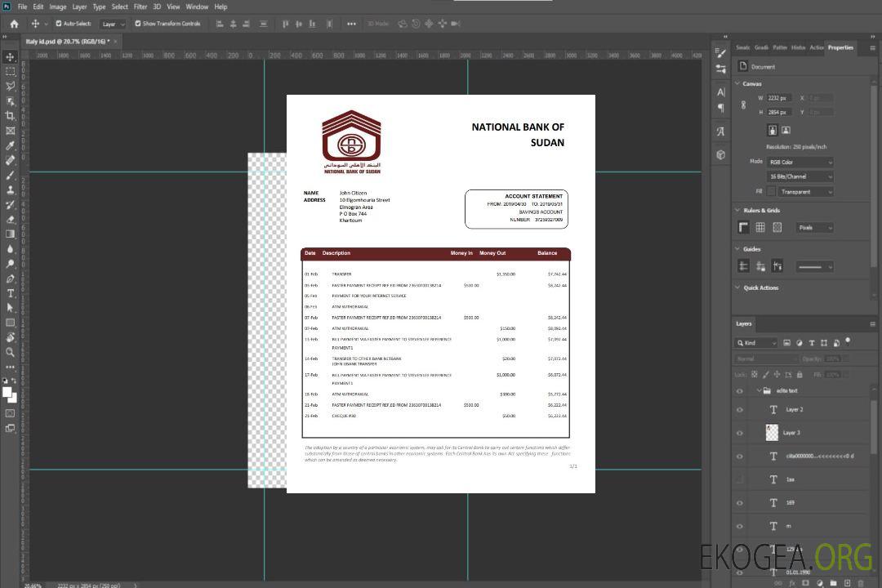Select the Gradient tool
Viewport: 882px width, 588px height.
(x=10, y=234)
